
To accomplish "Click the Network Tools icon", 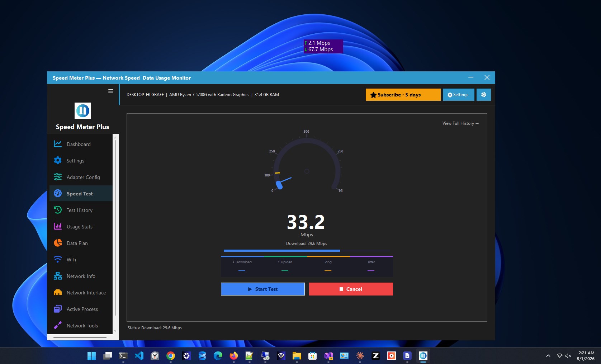I will click(x=58, y=325).
